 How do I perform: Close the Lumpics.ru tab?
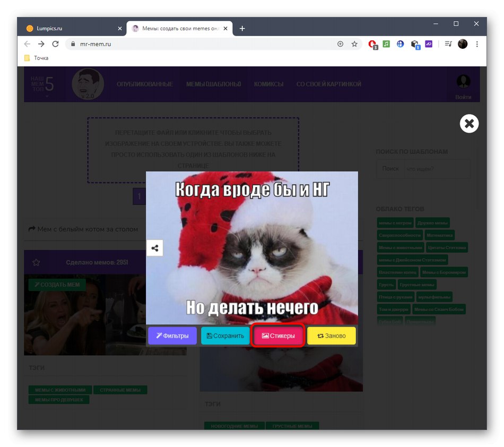point(119,29)
